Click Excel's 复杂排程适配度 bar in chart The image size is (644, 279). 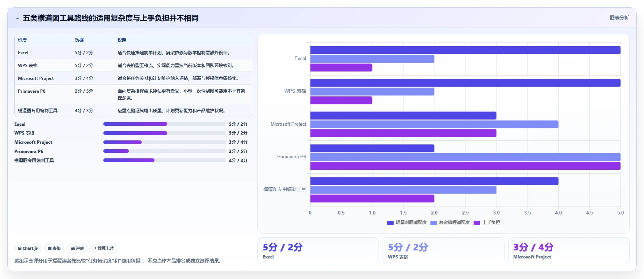(x=372, y=59)
